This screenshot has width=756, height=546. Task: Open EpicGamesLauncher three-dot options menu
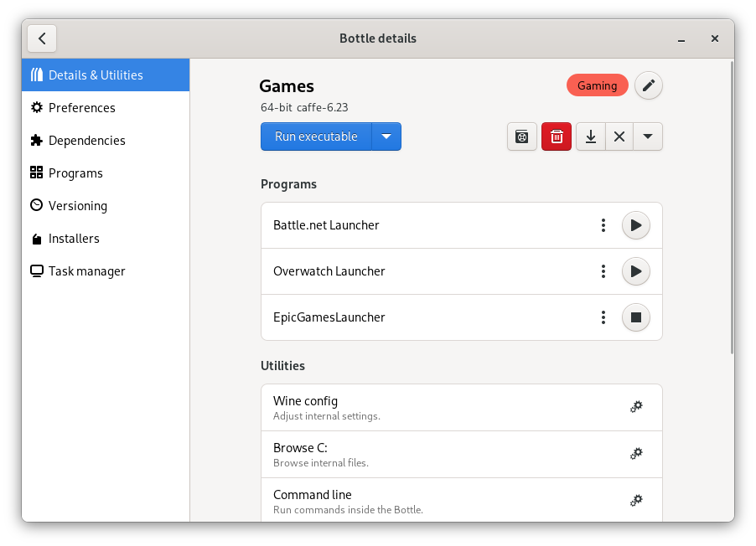tap(603, 317)
